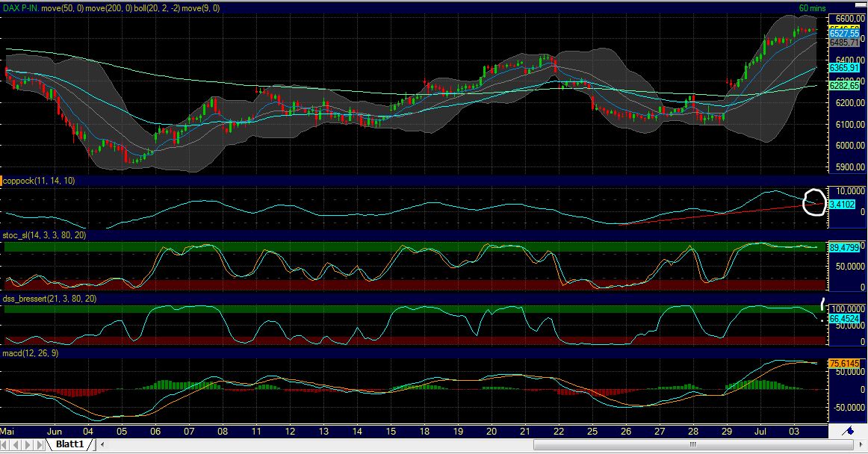
Task: Select the macd(12, 26, 9) panel title
Action: tap(31, 352)
